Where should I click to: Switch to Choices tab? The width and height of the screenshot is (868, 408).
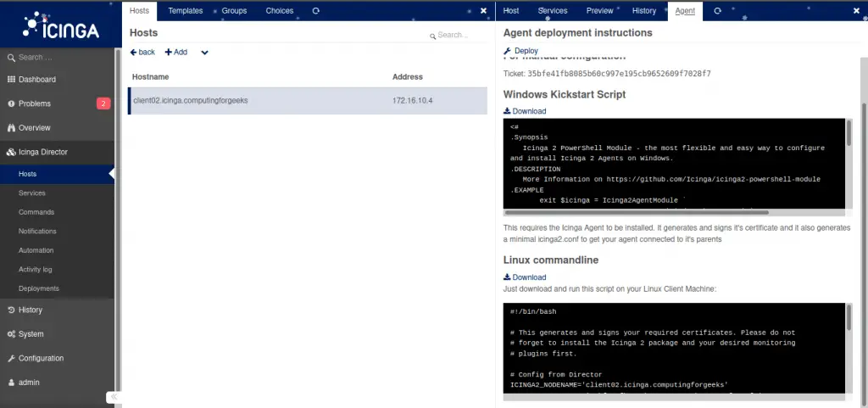(x=280, y=11)
